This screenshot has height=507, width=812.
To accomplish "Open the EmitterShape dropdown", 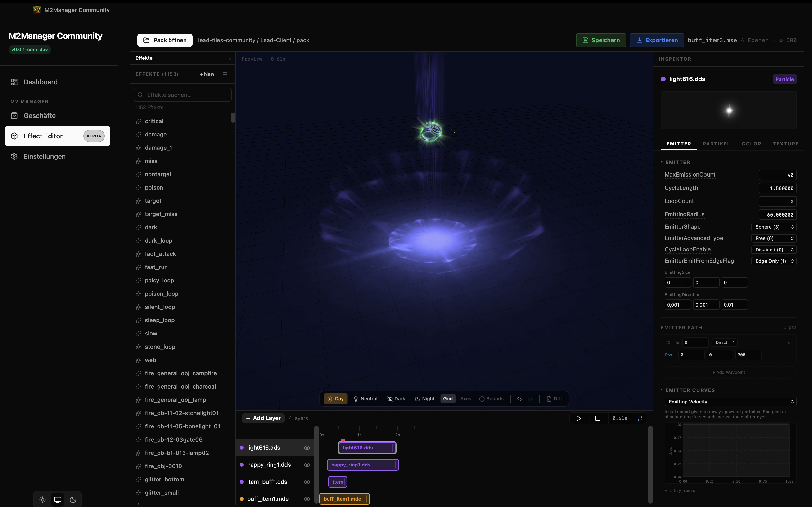I will 773,227.
